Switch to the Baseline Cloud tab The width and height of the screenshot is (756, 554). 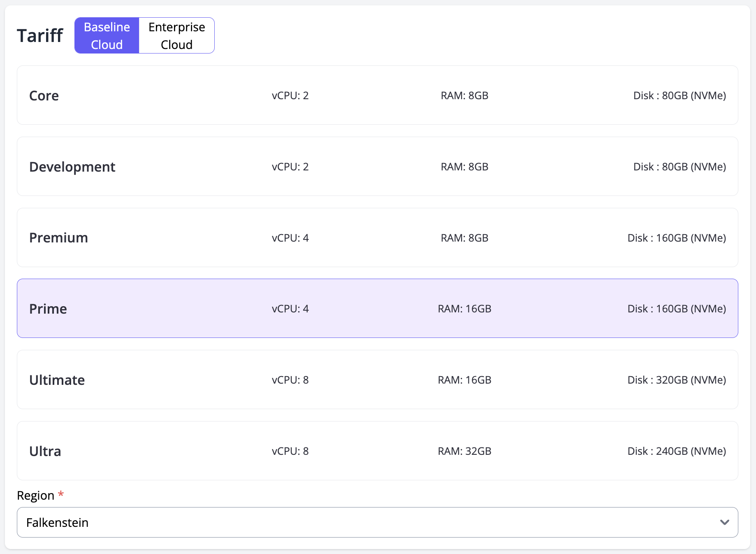click(107, 36)
